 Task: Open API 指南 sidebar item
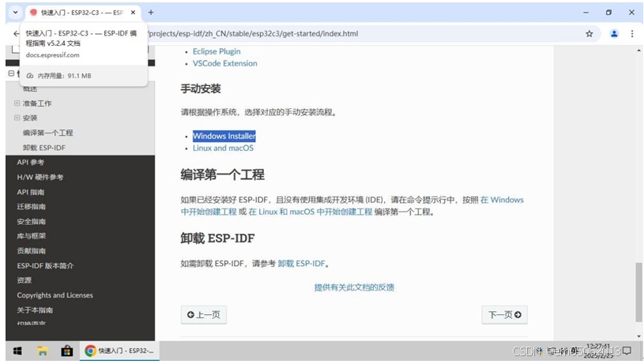coord(30,192)
